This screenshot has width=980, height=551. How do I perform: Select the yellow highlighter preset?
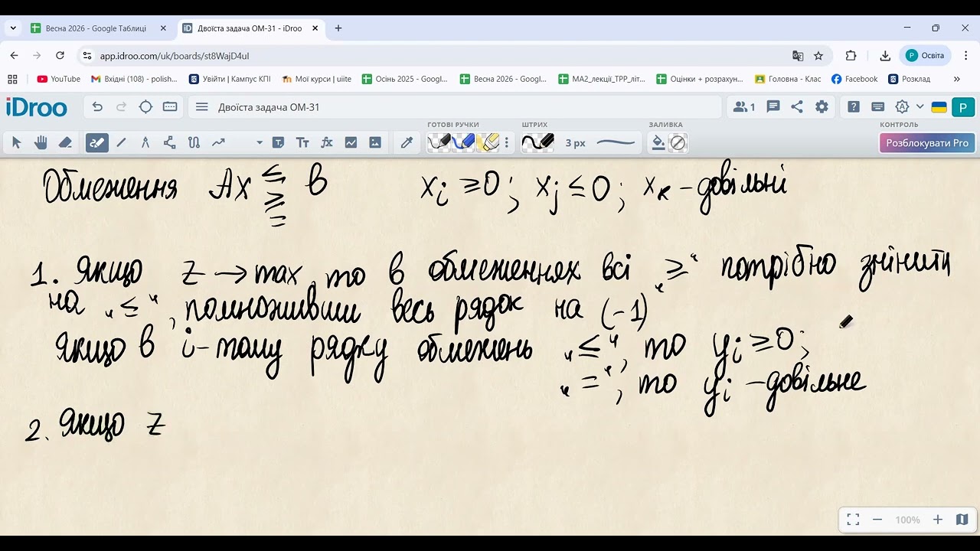click(x=488, y=142)
